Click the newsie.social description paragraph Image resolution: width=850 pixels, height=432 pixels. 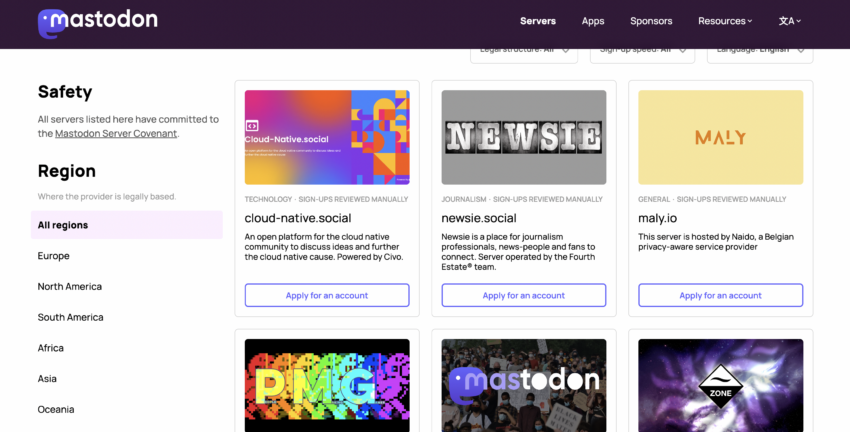518,252
